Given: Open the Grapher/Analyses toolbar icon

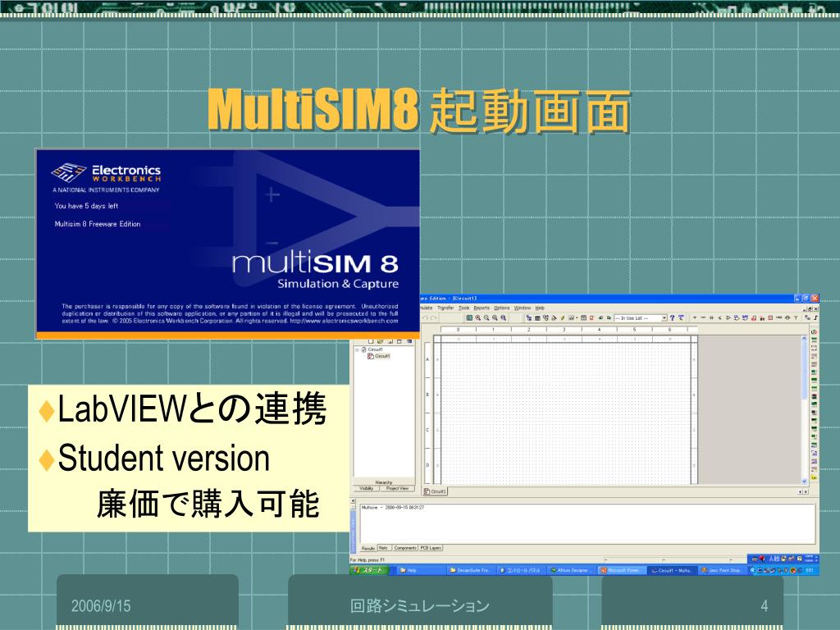Looking at the screenshot, I should click(x=571, y=317).
